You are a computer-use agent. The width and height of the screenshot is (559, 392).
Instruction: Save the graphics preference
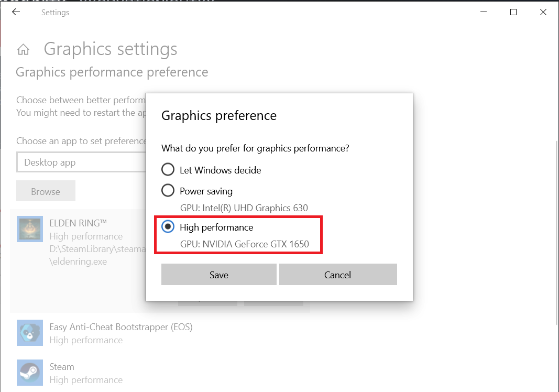[x=218, y=275]
